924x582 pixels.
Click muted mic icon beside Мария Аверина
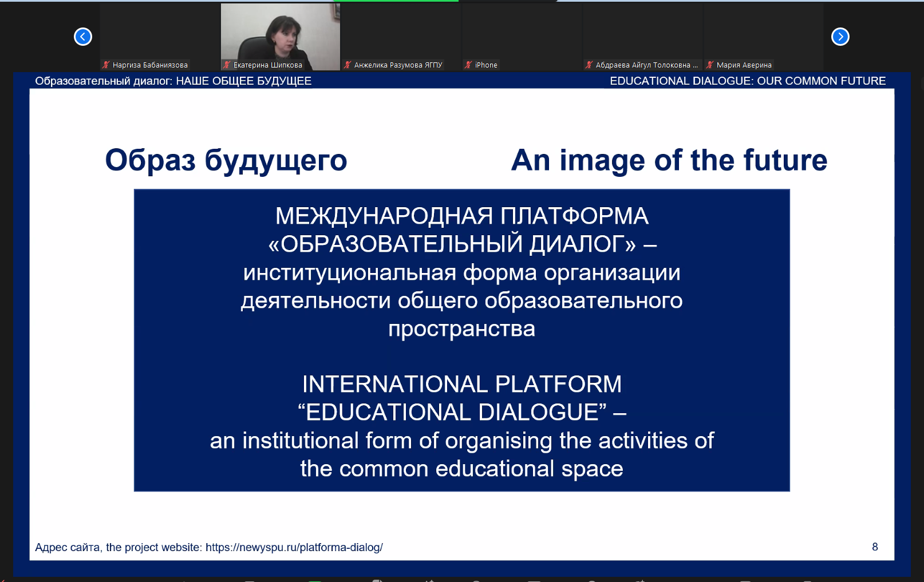710,65
